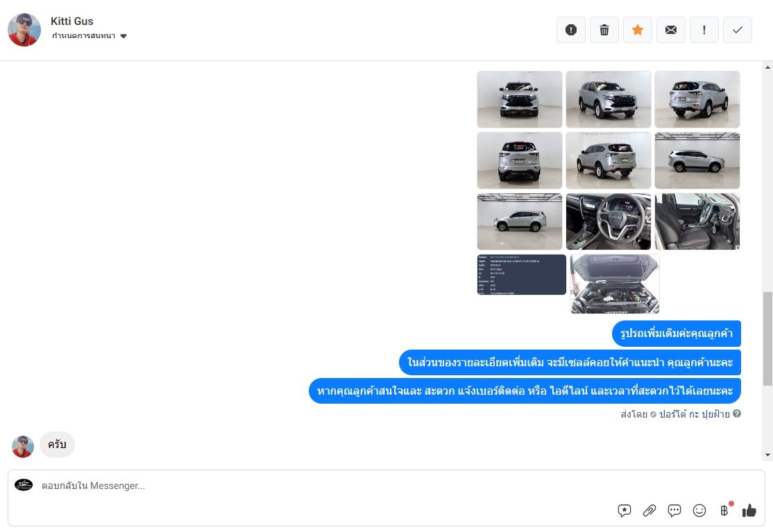
Task: Click the conversation scrollbar thumb
Action: (767, 339)
